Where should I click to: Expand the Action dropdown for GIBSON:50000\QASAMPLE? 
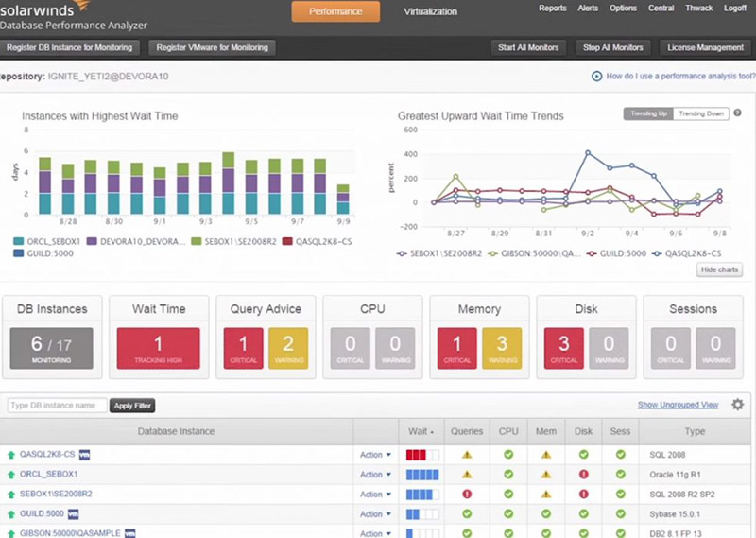[x=375, y=533]
